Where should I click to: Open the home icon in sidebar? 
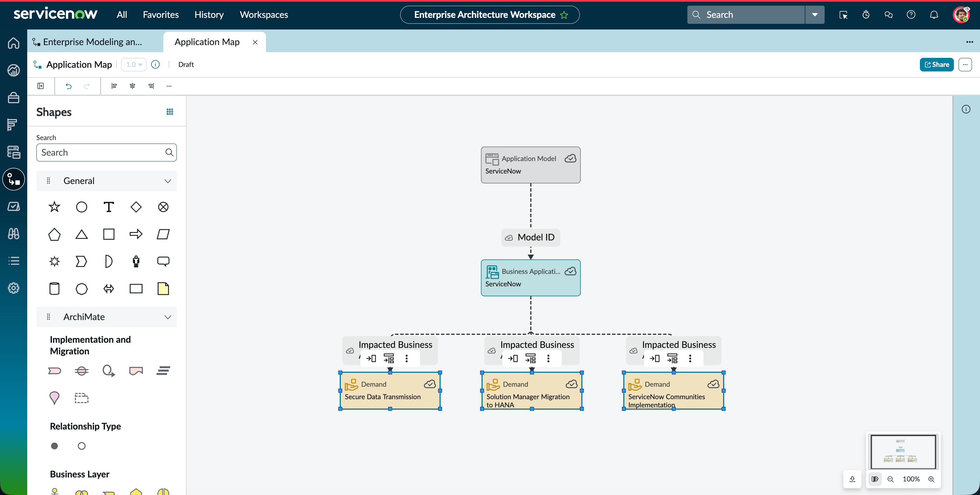coord(14,43)
